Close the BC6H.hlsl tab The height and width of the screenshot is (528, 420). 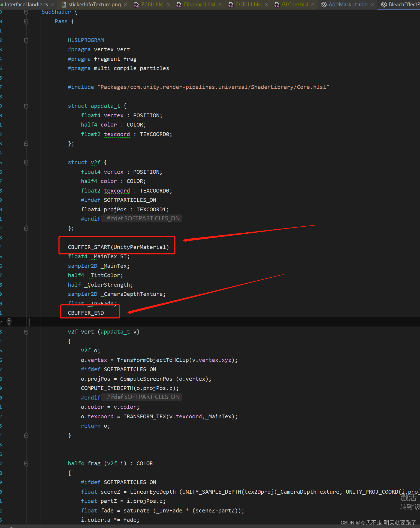pos(168,5)
